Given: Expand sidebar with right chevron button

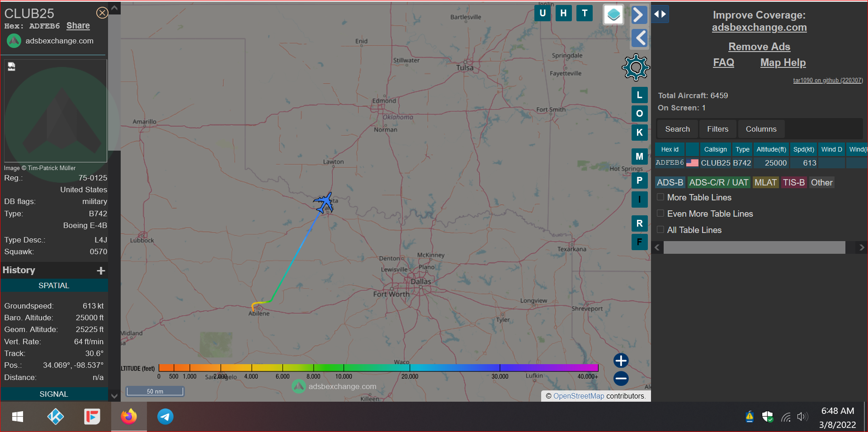Looking at the screenshot, I should click(x=639, y=15).
